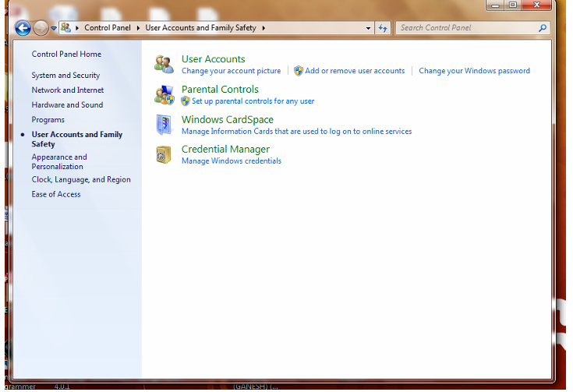Go to Control Panel Home

pyautogui.click(x=66, y=54)
